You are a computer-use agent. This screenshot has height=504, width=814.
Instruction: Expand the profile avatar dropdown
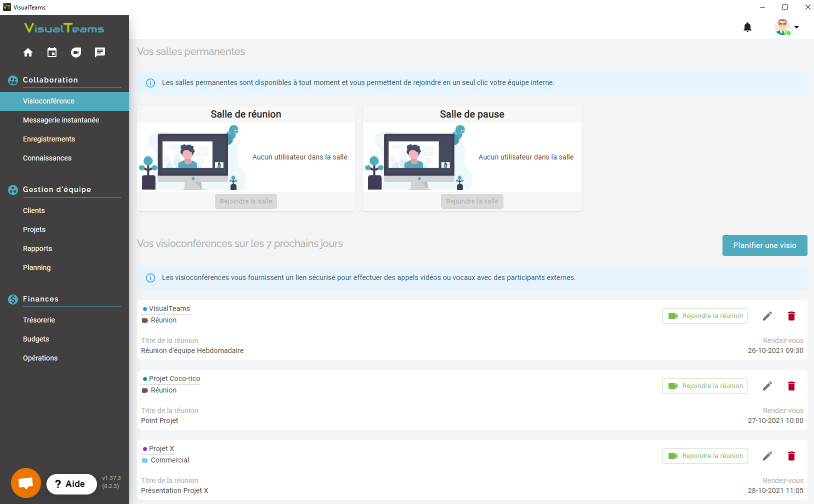tap(797, 27)
